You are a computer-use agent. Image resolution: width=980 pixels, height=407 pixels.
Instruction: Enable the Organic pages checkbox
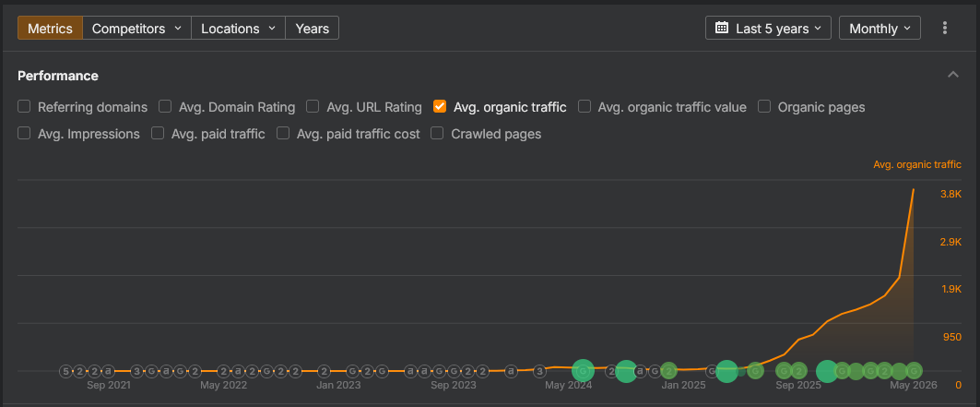coord(764,106)
